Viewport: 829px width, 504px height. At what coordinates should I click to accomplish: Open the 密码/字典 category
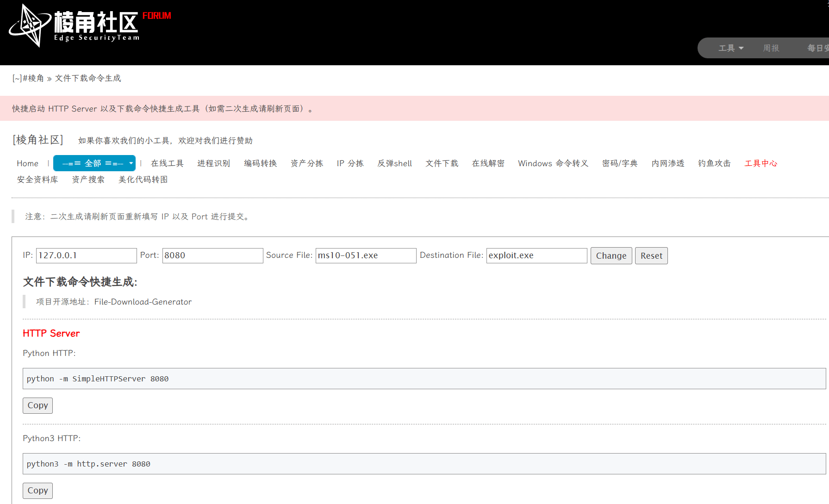pos(620,163)
